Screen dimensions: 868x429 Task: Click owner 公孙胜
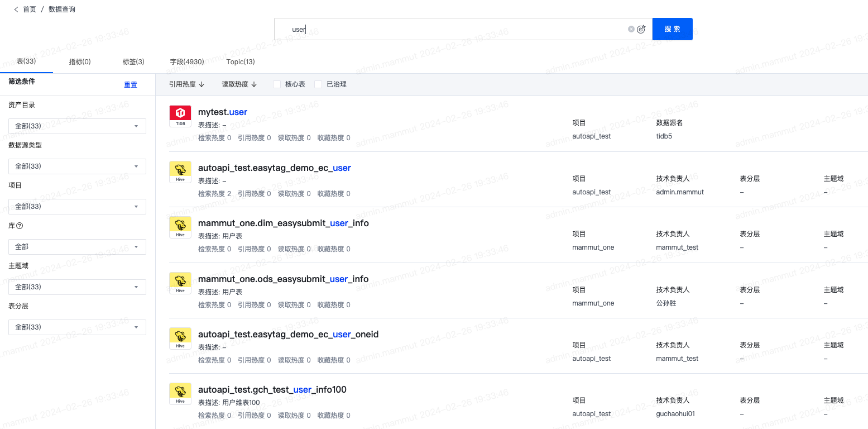click(666, 303)
